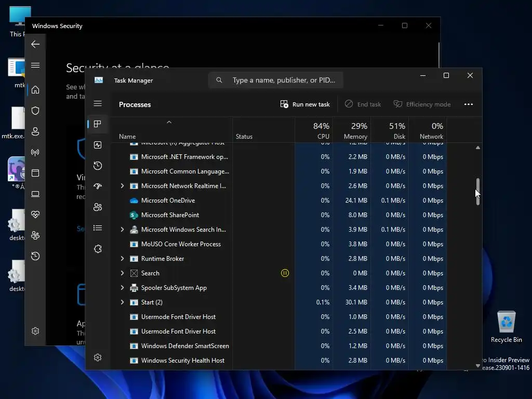Open Home in Windows Security sidebar
Viewport: 532px width, 399px height.
click(35, 90)
